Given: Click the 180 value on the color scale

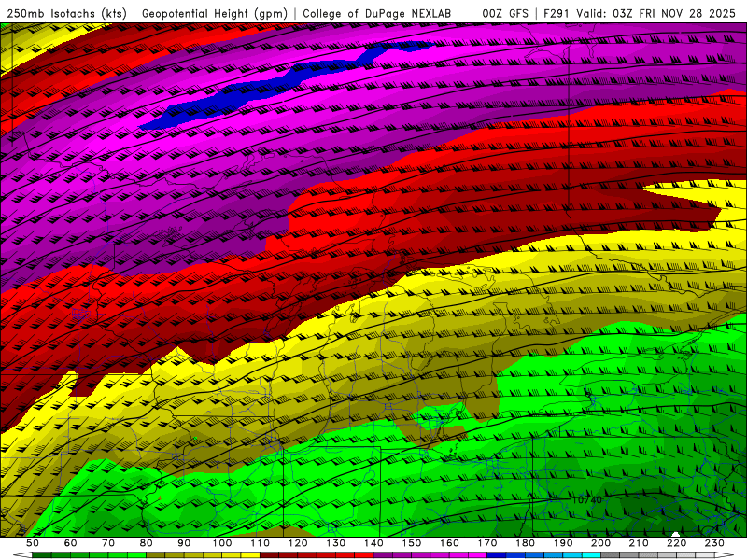Looking at the screenshot, I should click(x=525, y=543).
